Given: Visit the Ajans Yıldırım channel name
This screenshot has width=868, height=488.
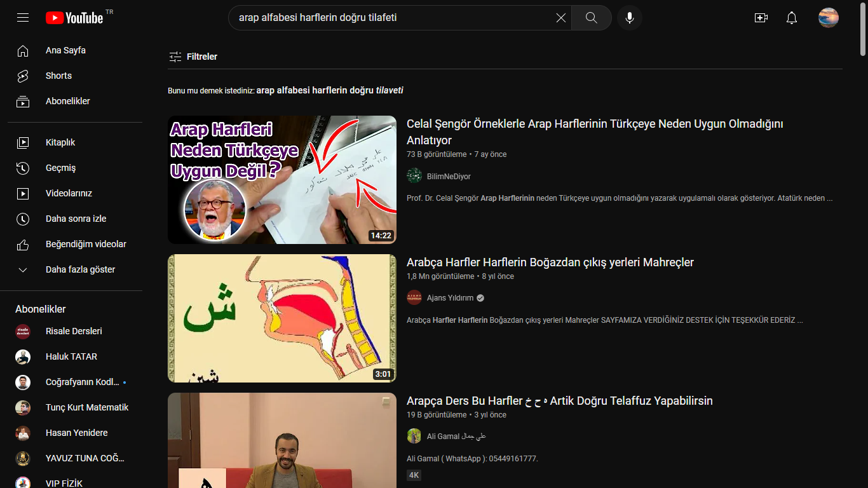Looking at the screenshot, I should point(450,298).
